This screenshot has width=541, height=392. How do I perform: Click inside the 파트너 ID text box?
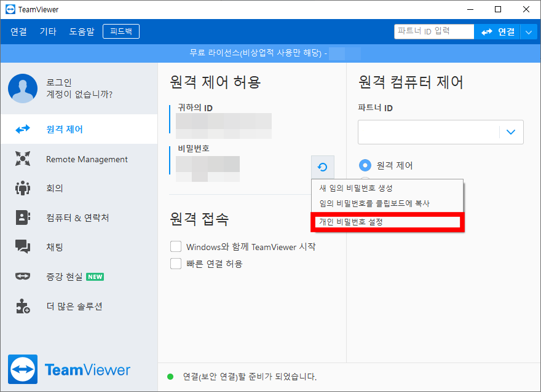(x=428, y=132)
